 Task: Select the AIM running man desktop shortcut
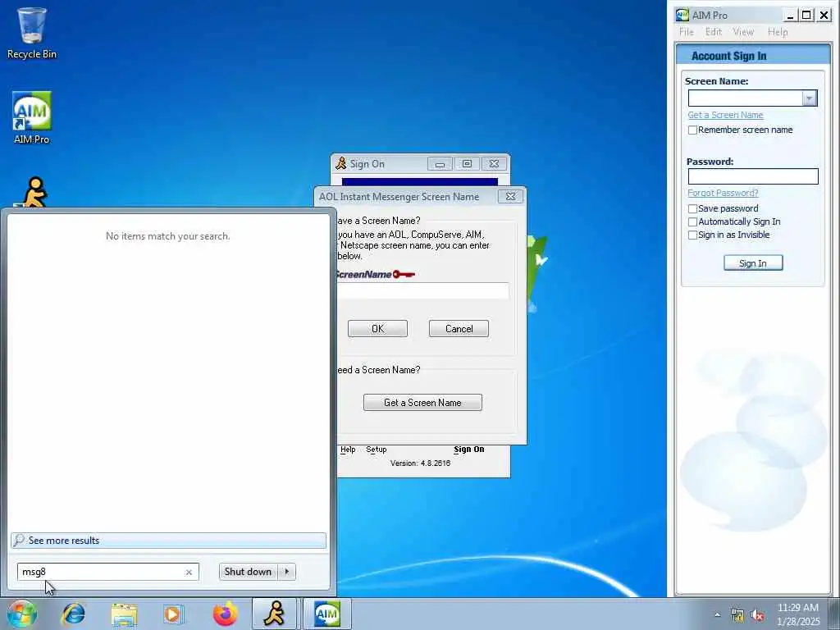pos(33,192)
